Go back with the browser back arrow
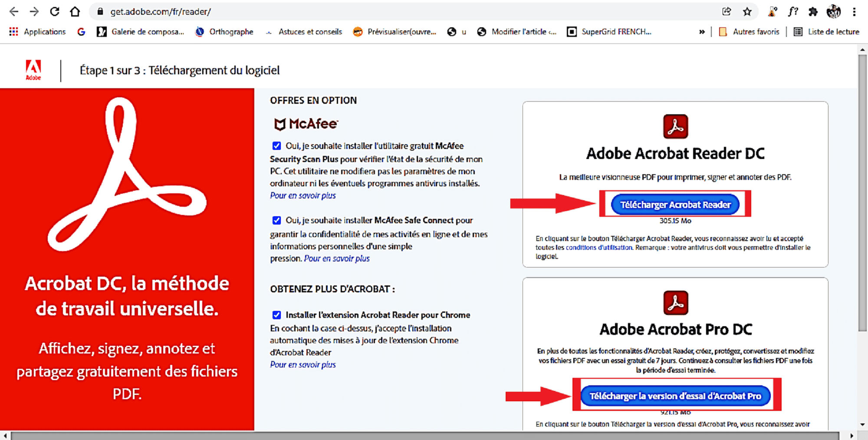Viewport: 868px width, 440px height. point(14,12)
